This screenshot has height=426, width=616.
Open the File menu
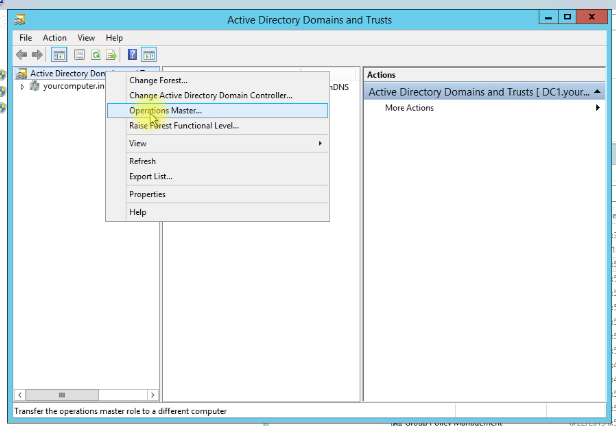click(26, 38)
